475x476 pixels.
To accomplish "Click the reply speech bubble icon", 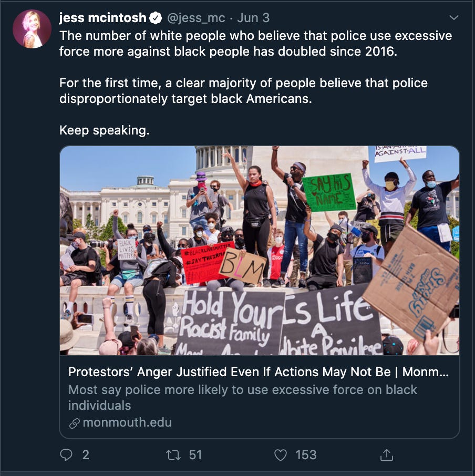I will pyautogui.click(x=66, y=455).
